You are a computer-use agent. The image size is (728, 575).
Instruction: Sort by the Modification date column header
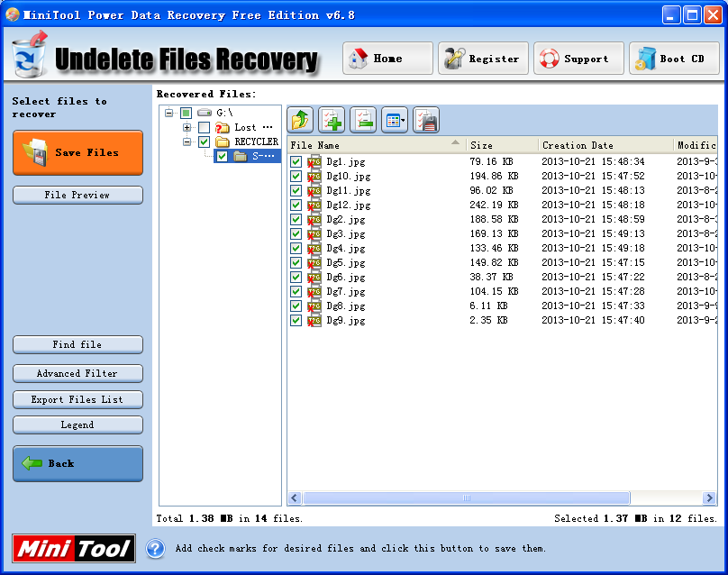[696, 145]
